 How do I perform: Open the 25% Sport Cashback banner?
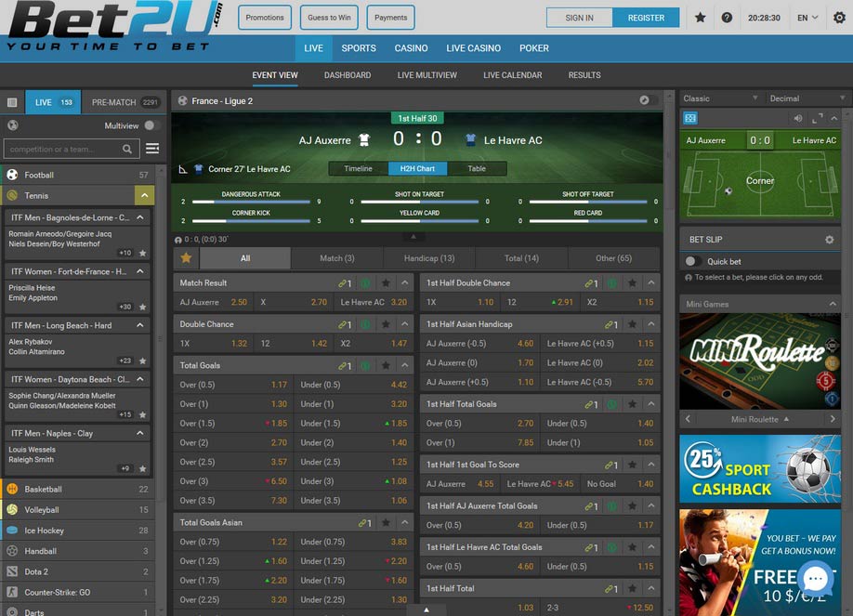(x=759, y=468)
